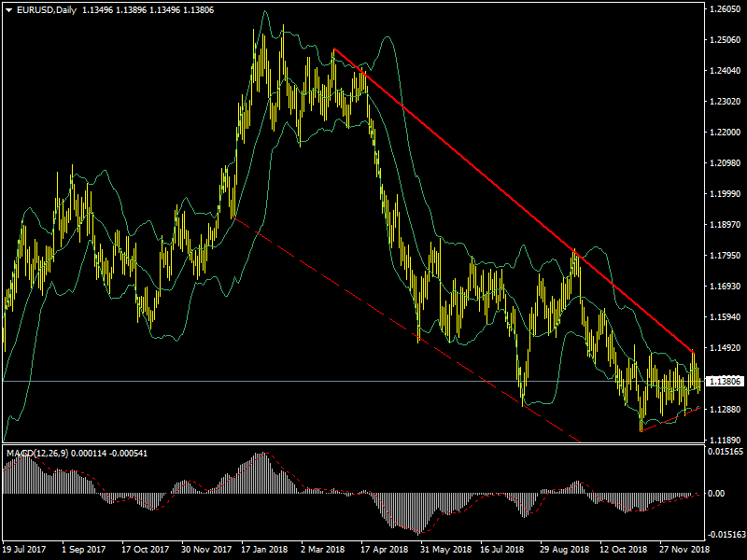Click the triangle arrow beside EURUSD,Daily
The height and width of the screenshot is (560, 747).
point(9,9)
